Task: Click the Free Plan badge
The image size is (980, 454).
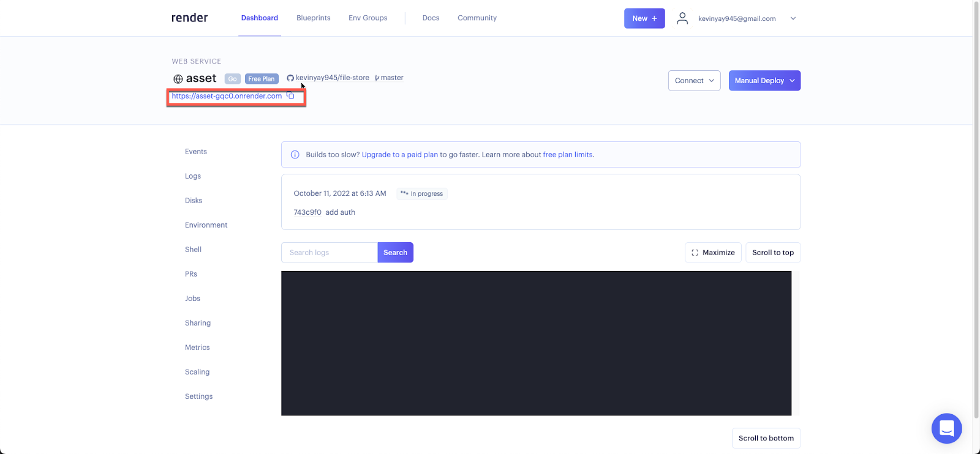Action: click(262, 79)
